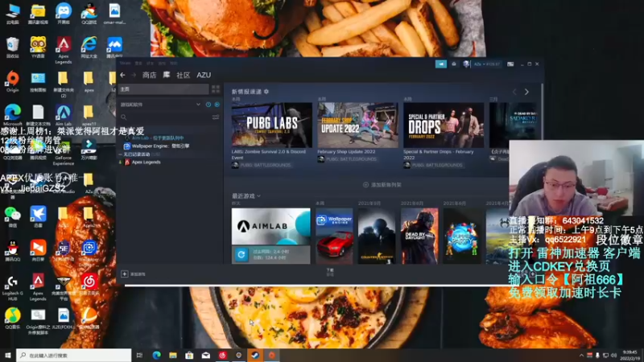Open the PUBG LABS Zombie Survival news card
The image size is (644, 362).
pyautogui.click(x=272, y=125)
